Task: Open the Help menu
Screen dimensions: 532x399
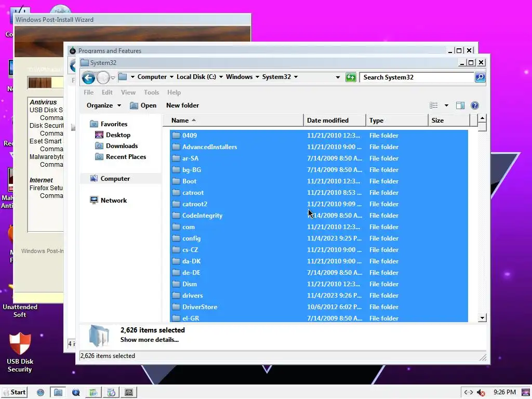Action: point(174,92)
